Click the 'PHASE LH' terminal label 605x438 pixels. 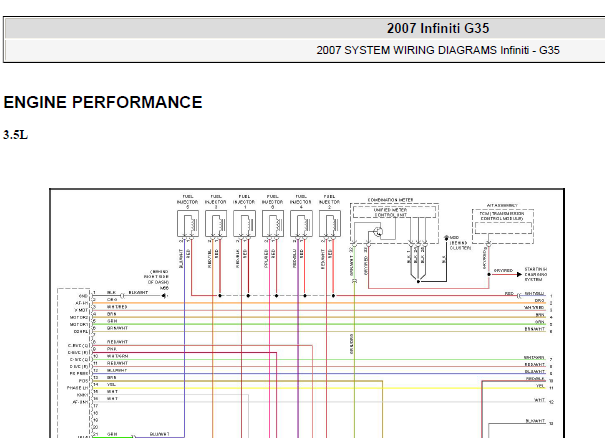(77, 388)
